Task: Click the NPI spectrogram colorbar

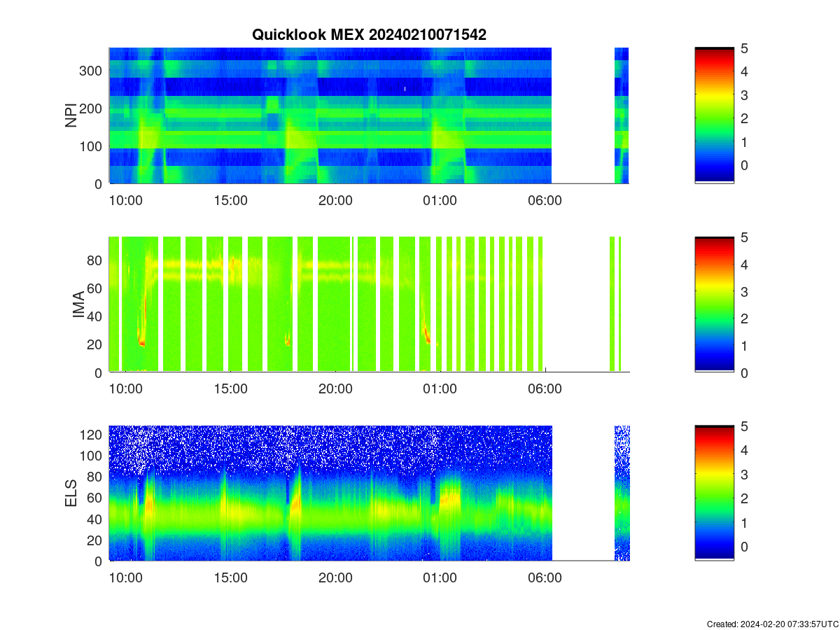Action: (714, 115)
